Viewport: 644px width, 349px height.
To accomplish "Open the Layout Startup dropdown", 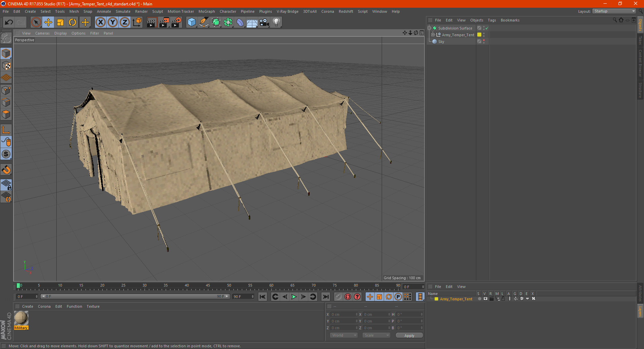I will 614,11.
